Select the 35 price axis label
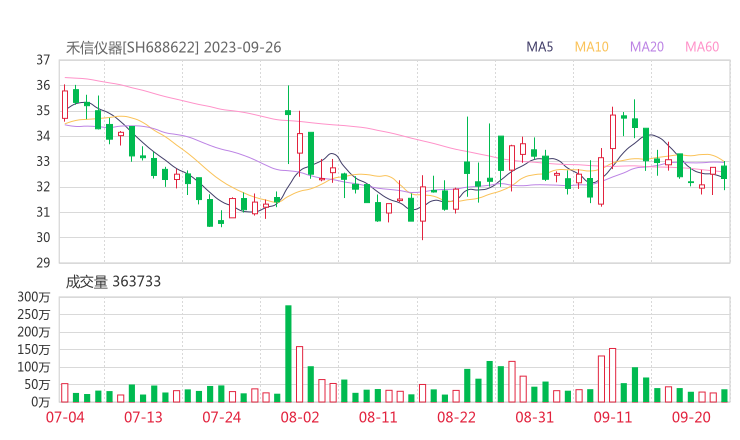This screenshot has width=740, height=440. pyautogui.click(x=43, y=111)
